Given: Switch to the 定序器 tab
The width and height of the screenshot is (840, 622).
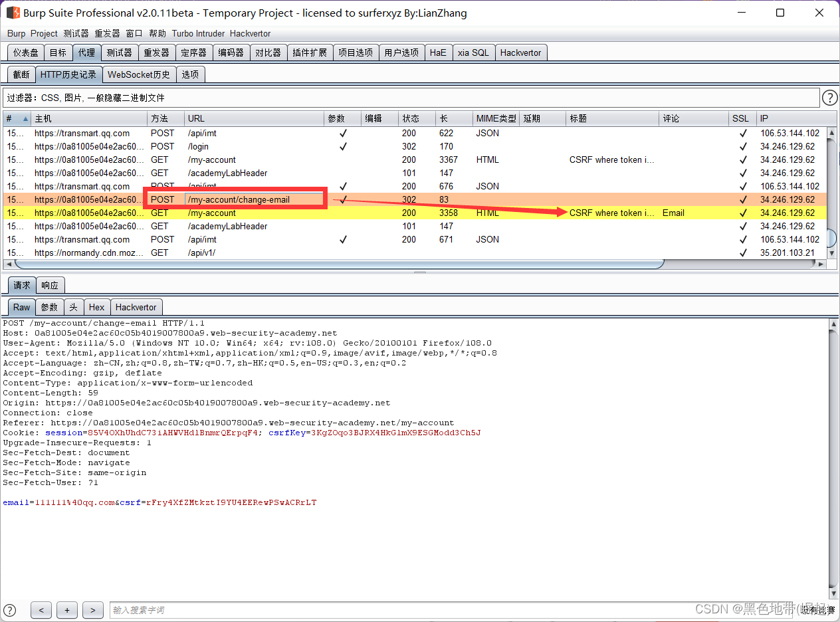Looking at the screenshot, I should click(194, 52).
